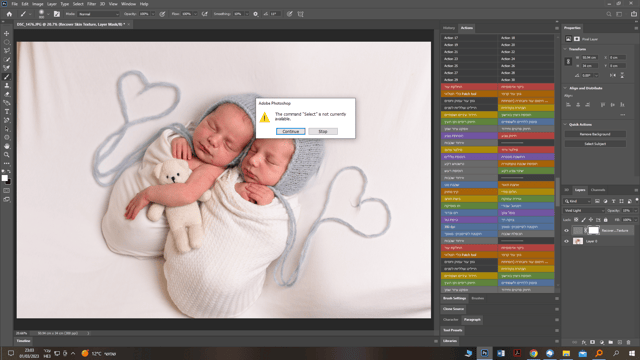Open smoothing options gear icon

(256, 14)
